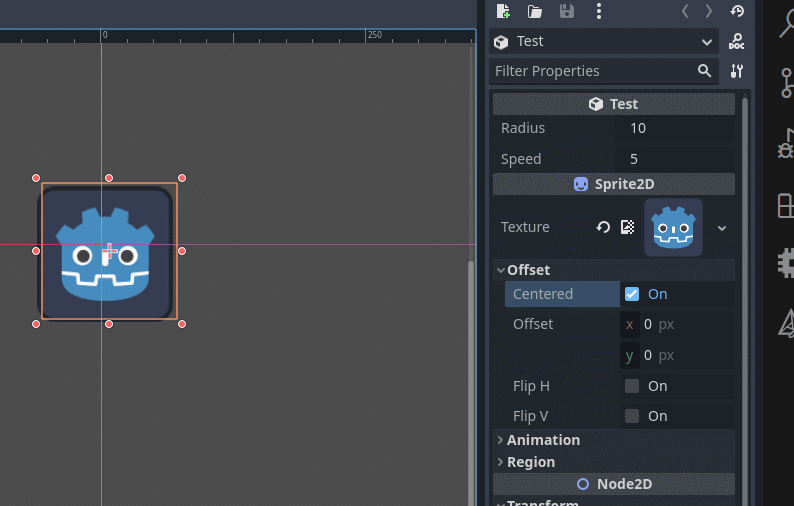794x506 pixels.
Task: Select the Centered property label
Action: point(543,294)
